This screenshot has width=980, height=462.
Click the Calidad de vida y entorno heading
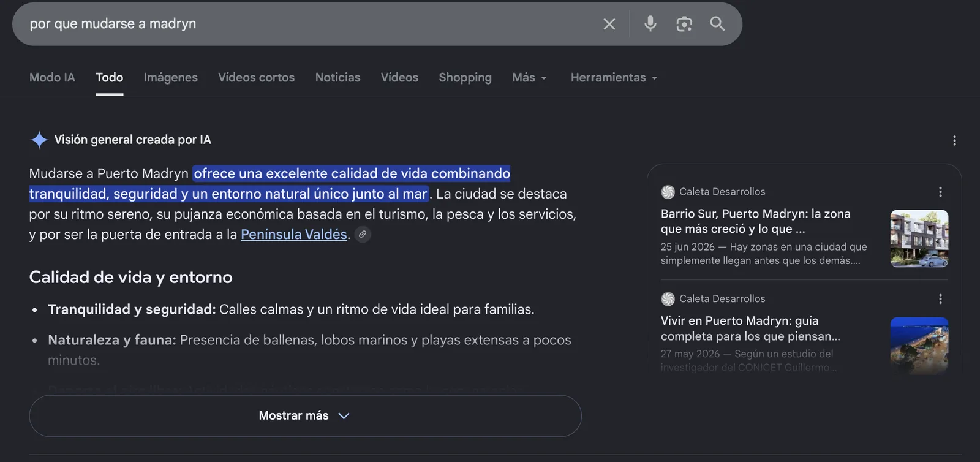click(x=131, y=277)
